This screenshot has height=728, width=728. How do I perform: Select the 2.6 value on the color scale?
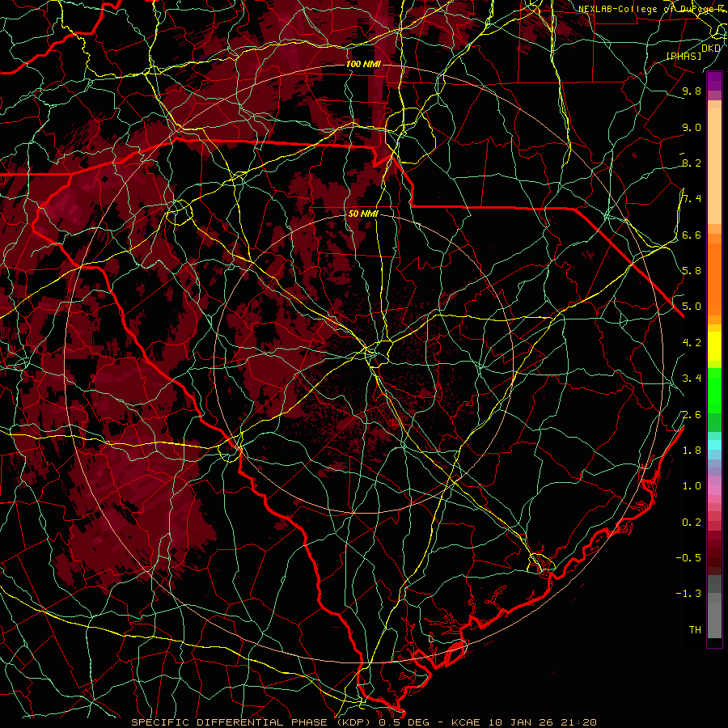(x=692, y=415)
